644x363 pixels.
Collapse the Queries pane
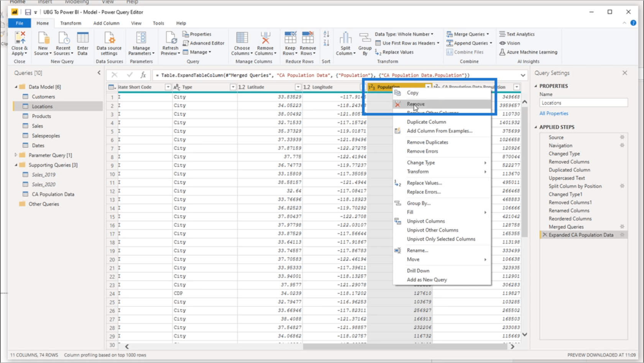(99, 73)
